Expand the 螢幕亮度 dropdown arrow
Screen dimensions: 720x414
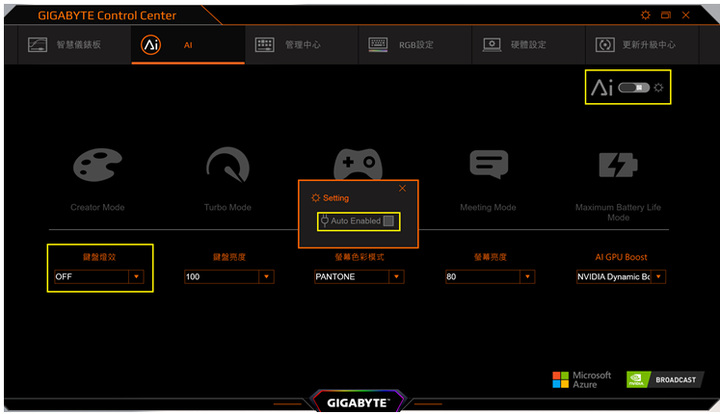click(x=528, y=277)
